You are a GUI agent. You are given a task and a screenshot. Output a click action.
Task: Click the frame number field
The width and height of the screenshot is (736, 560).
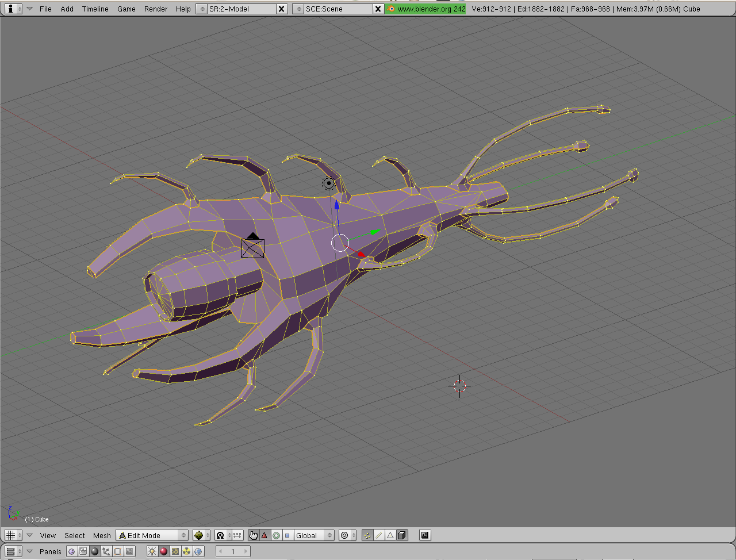tap(233, 551)
